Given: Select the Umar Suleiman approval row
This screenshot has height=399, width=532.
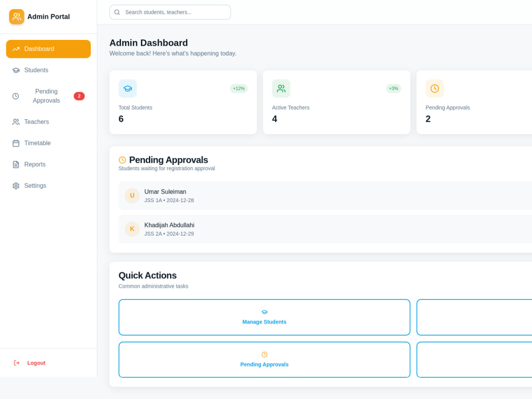Looking at the screenshot, I should point(326,196).
